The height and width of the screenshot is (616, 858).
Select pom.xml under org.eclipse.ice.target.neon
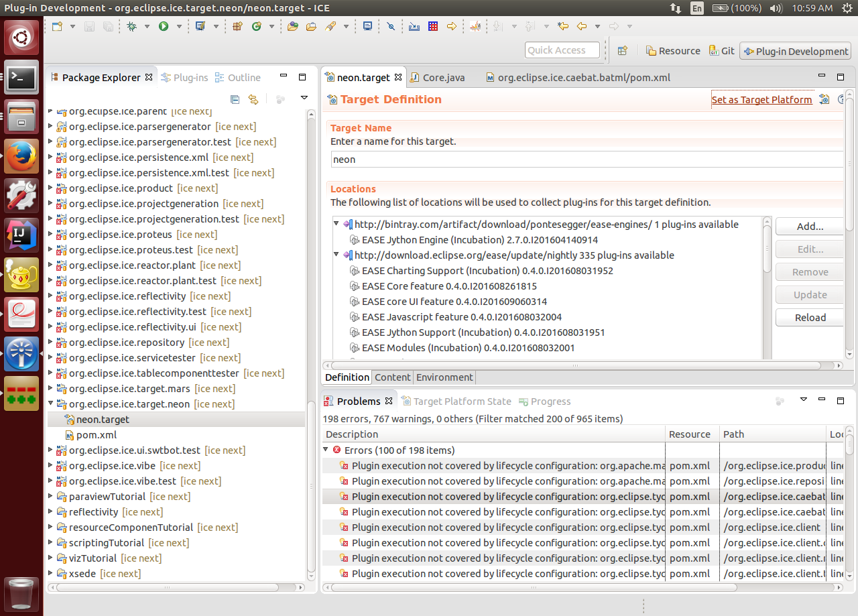[90, 435]
